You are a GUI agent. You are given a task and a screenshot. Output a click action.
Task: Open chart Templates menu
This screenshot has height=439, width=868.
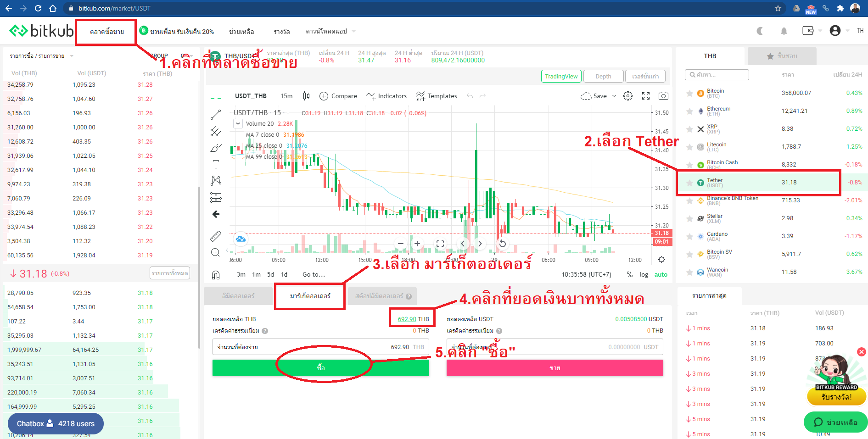(x=437, y=96)
